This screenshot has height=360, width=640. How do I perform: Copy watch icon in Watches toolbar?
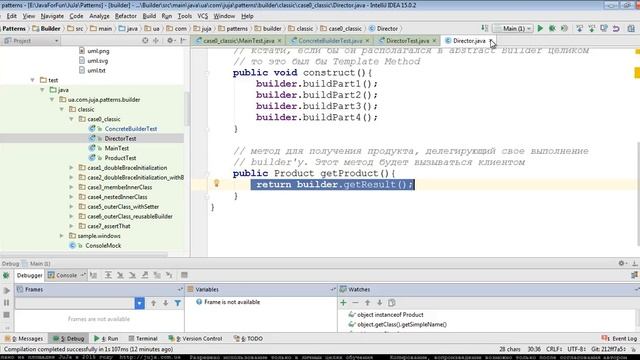[391, 303]
